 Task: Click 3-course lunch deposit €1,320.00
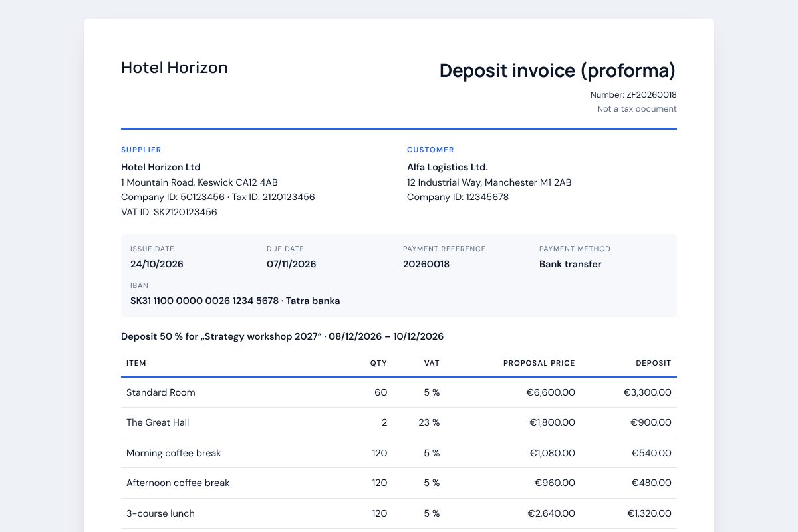pyautogui.click(x=649, y=513)
